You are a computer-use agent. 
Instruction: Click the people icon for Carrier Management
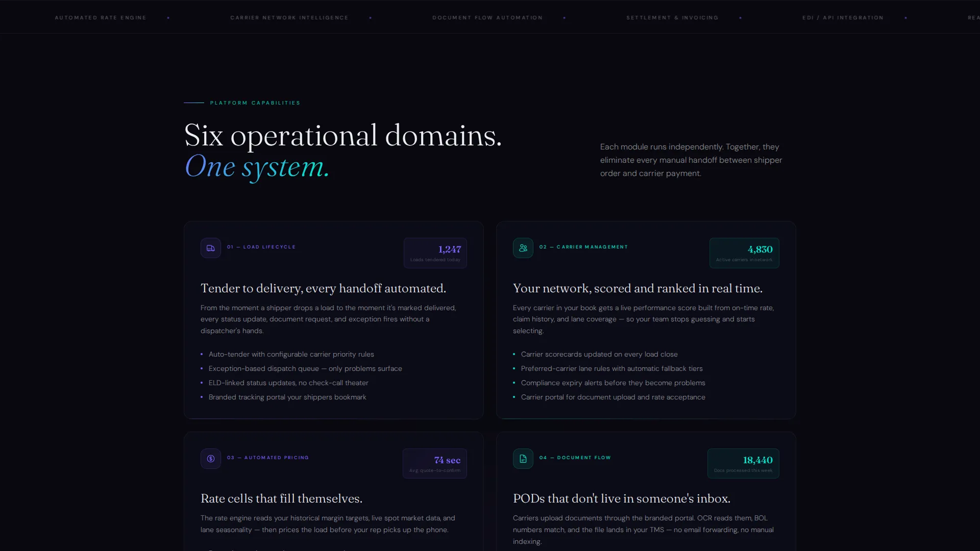(523, 248)
